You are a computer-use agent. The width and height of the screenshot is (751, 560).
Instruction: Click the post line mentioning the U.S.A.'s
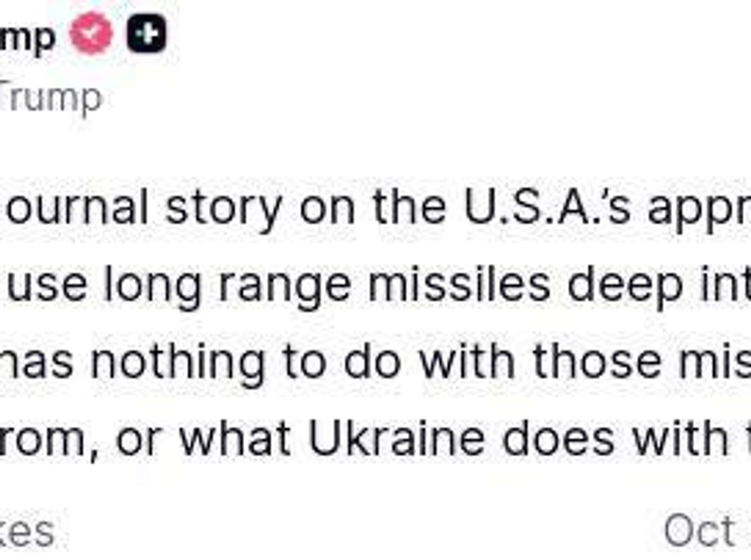coord(375,207)
